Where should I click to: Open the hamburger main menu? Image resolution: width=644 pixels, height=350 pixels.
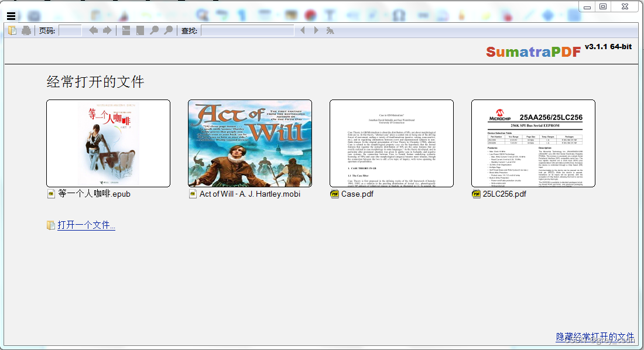tap(11, 16)
